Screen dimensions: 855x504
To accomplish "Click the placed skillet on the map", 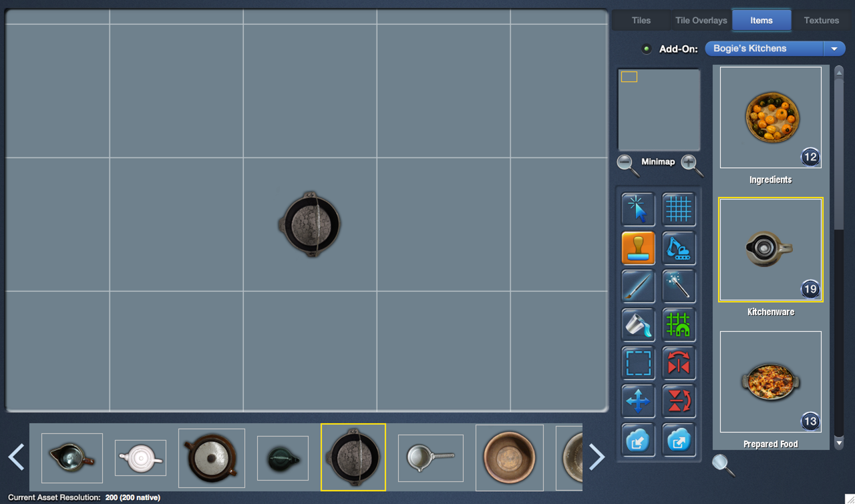I will 310,224.
